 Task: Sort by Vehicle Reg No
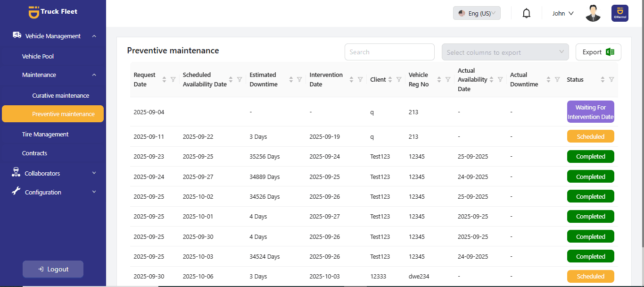(x=439, y=79)
